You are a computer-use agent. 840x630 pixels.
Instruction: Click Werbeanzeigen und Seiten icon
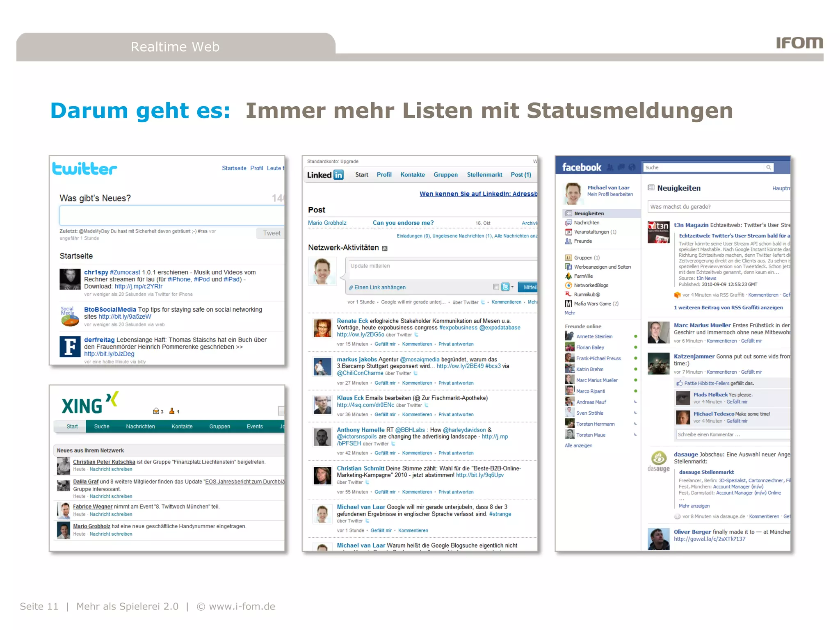pos(568,267)
